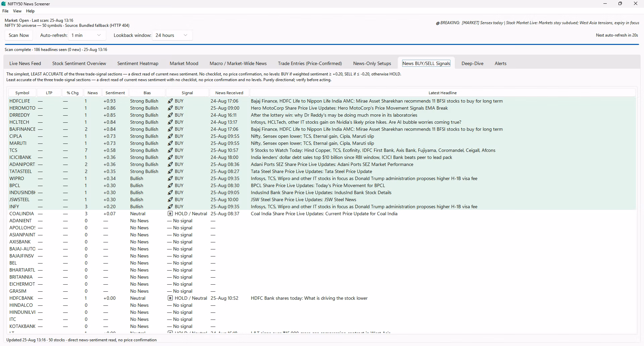Select the HEROMOTO symbol row
The height and width of the screenshot is (346, 644).
(x=322, y=108)
